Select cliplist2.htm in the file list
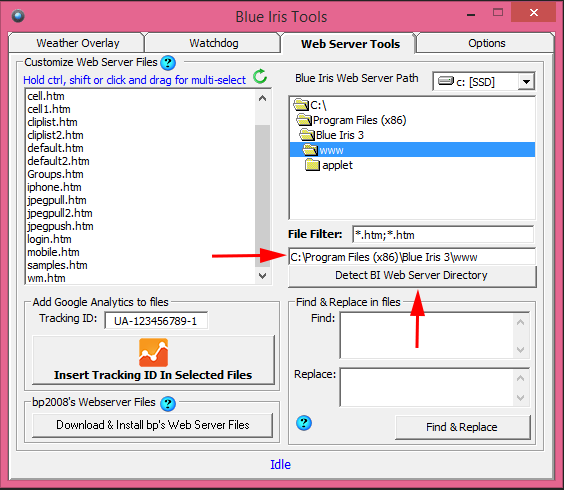 [x=55, y=135]
